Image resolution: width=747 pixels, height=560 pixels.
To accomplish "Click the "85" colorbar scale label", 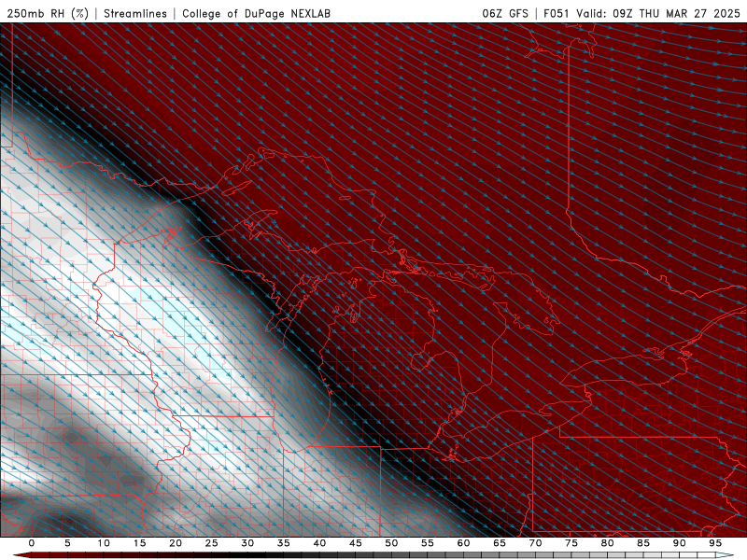I will pos(643,543).
